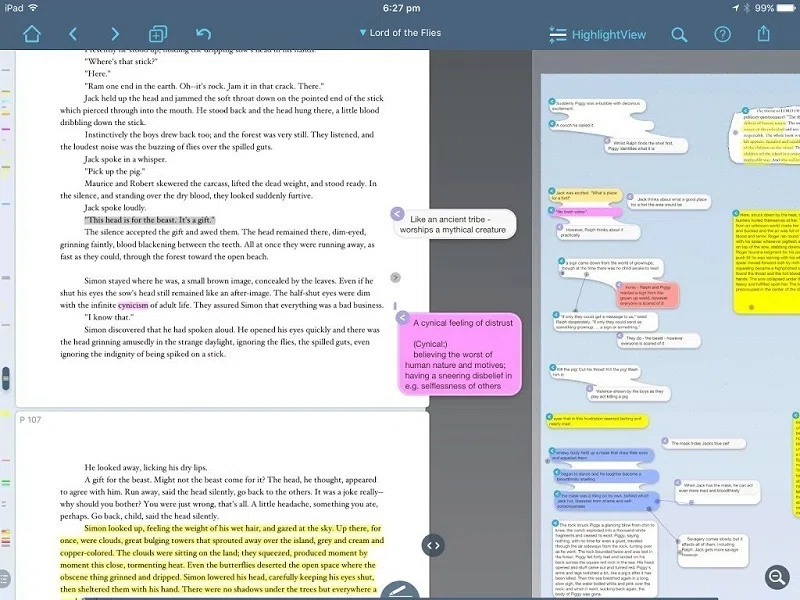Tap icon on red 'Ironic - Ralph and Piggy' note

(x=619, y=285)
